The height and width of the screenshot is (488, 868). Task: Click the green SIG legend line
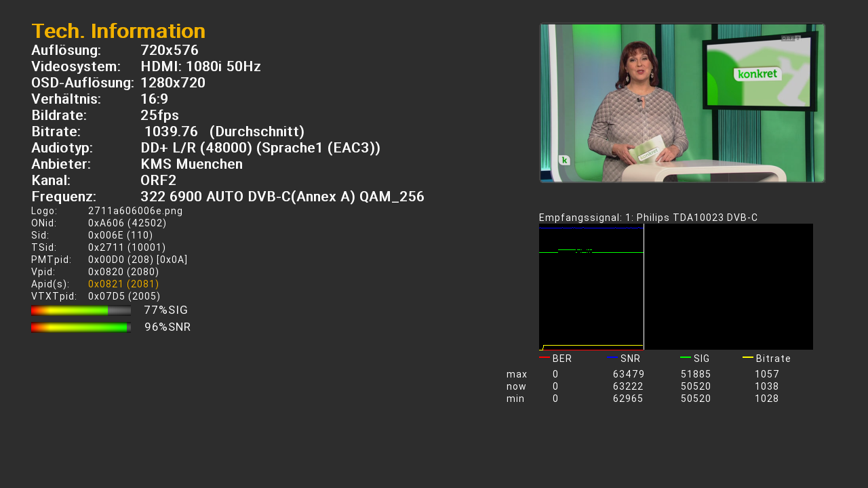[685, 357]
